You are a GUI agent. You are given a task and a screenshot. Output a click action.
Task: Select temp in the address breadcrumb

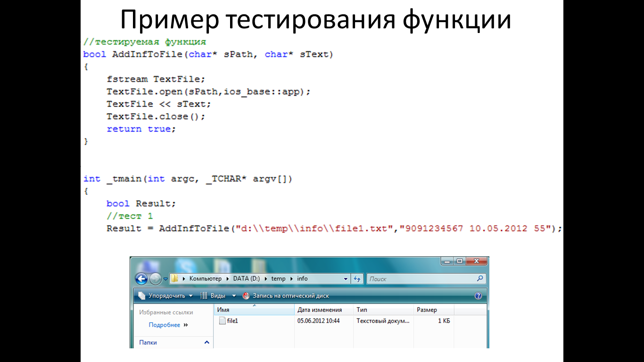tap(278, 279)
